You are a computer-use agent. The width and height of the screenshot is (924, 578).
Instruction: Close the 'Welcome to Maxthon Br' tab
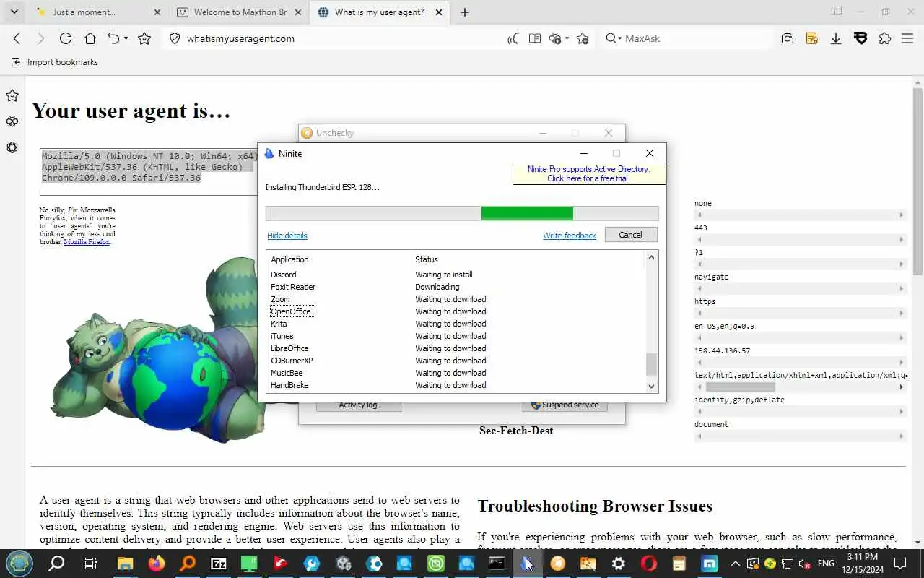point(298,12)
